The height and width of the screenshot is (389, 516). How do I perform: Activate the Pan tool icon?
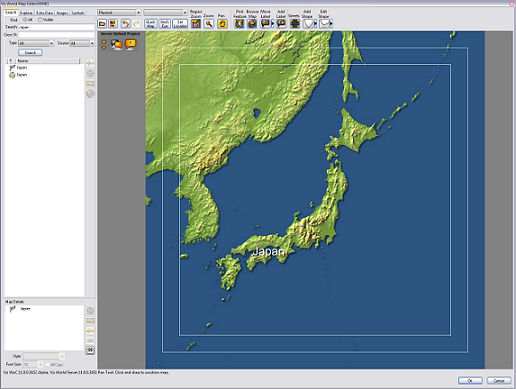tap(222, 24)
